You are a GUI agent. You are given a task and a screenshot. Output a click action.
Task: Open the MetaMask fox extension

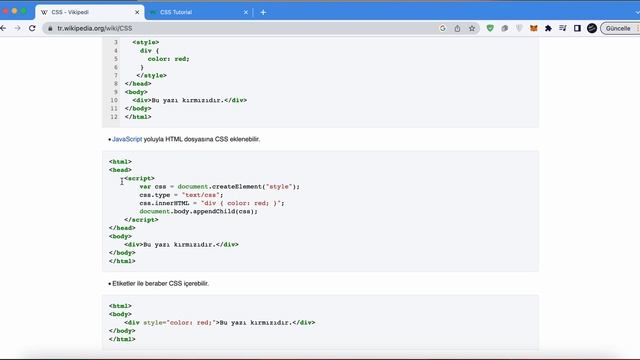pos(533,28)
